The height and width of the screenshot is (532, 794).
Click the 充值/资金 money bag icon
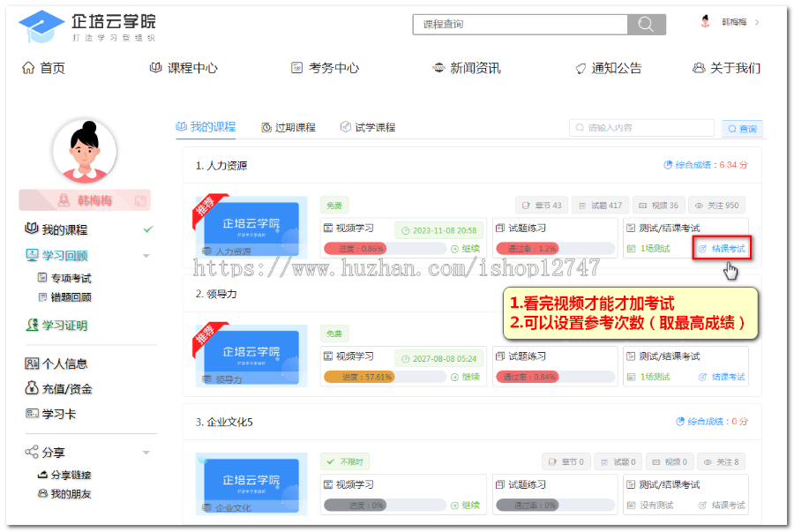[x=32, y=388]
